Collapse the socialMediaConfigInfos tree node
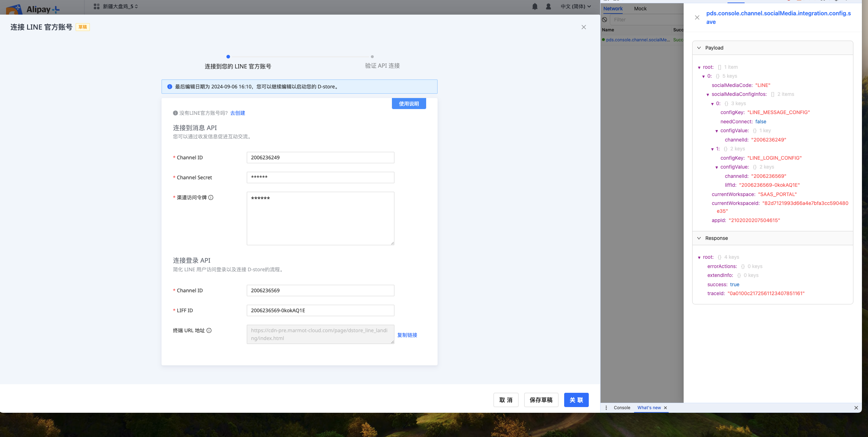The width and height of the screenshot is (868, 437). pyautogui.click(x=708, y=94)
